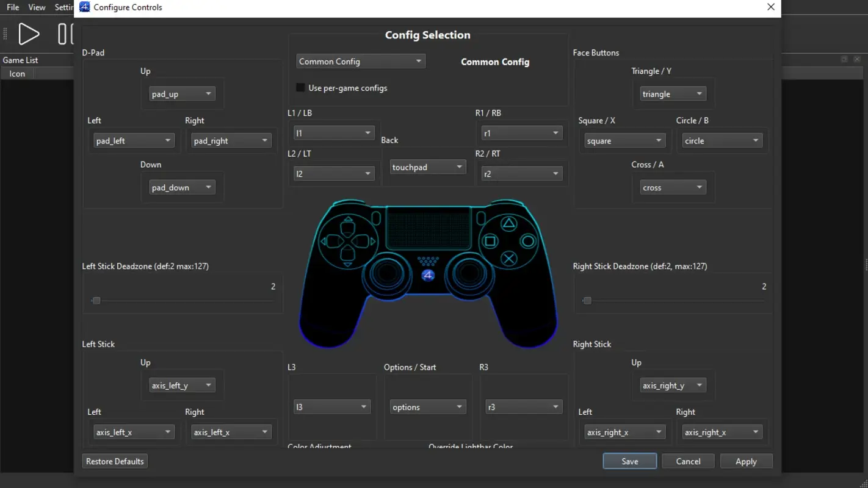Click the Icon column header in Game List

tap(17, 73)
